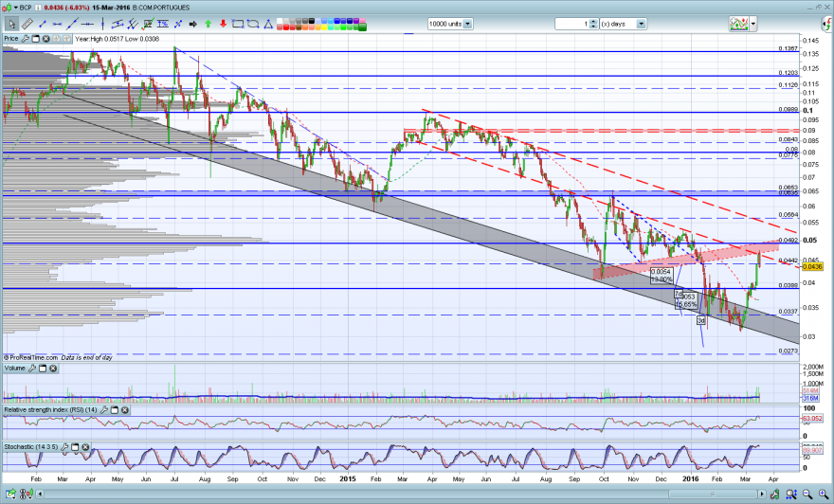The height and width of the screenshot is (504, 834).
Task: Click the timeframe number input field
Action: (572, 24)
